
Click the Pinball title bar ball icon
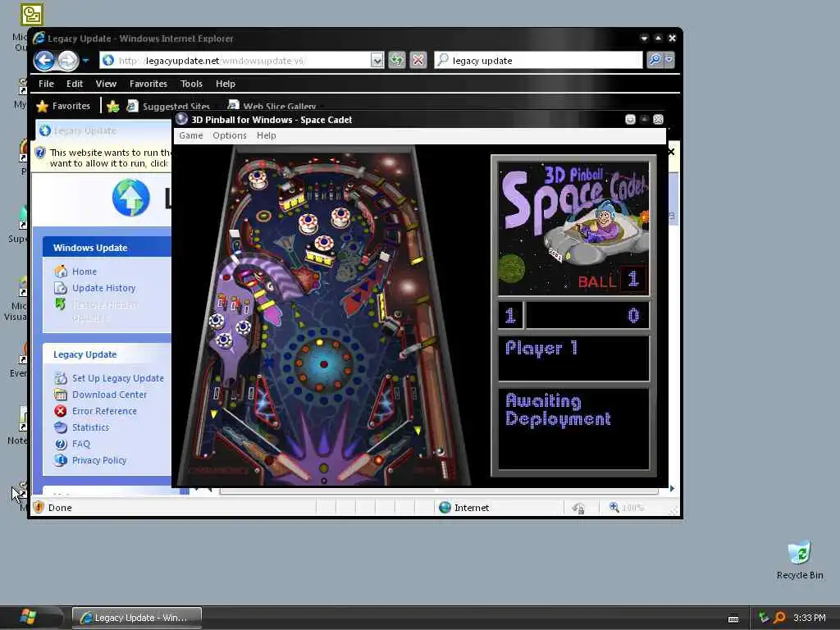pyautogui.click(x=182, y=120)
